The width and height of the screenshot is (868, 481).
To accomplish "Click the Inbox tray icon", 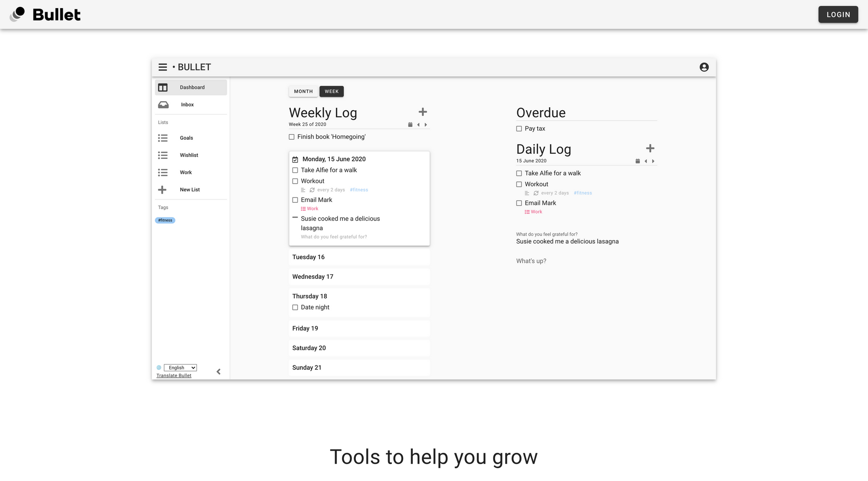I will coord(163,105).
